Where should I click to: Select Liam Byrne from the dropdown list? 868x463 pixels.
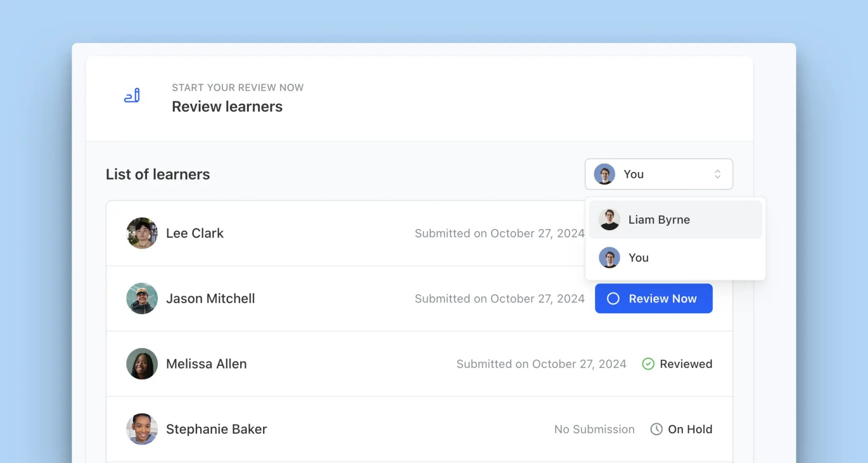tap(675, 220)
